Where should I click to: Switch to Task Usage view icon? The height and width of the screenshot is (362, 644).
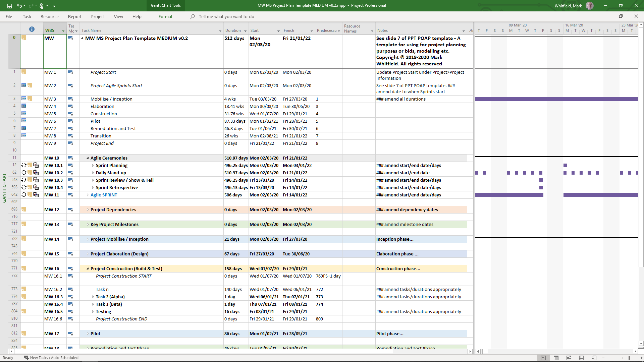click(x=556, y=358)
